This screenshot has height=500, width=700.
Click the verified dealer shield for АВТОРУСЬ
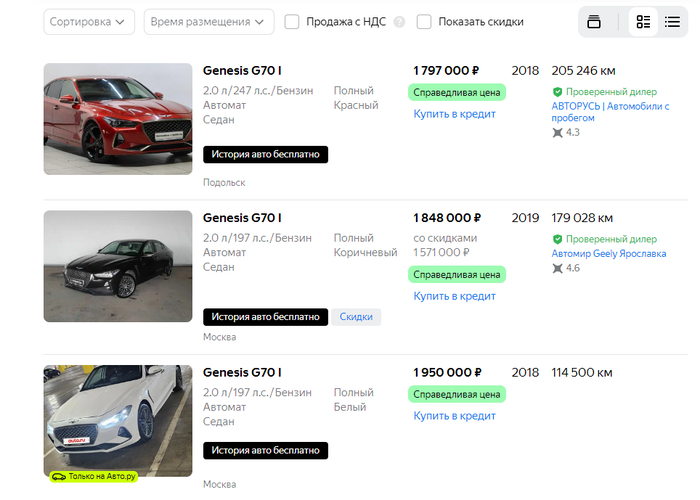(557, 92)
